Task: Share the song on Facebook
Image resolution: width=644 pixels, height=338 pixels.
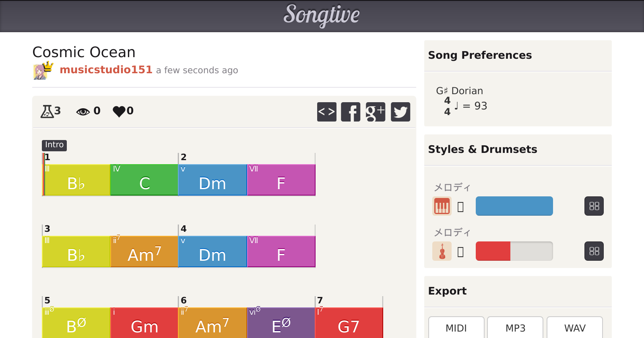Action: (351, 111)
